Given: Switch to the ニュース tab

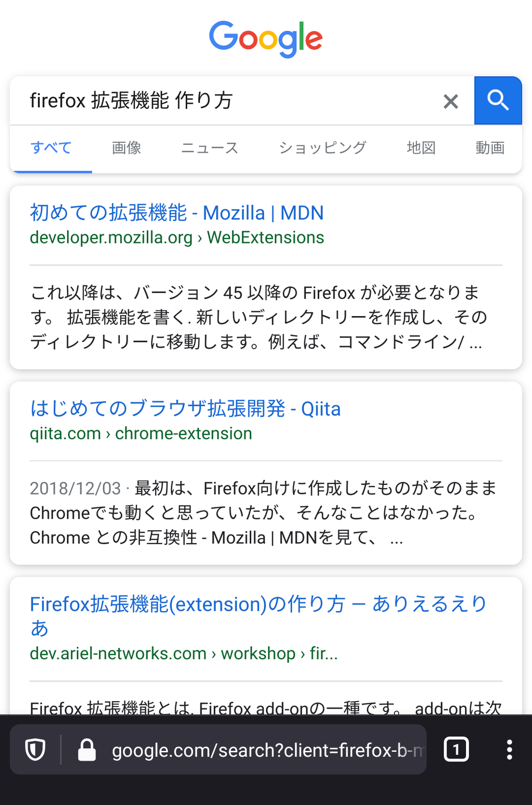Looking at the screenshot, I should click(x=210, y=148).
